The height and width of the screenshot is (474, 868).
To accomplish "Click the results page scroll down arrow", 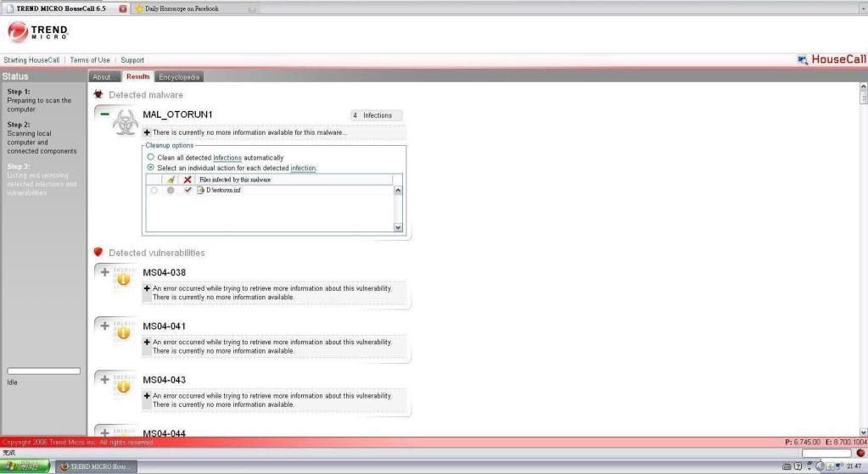I will point(863,432).
